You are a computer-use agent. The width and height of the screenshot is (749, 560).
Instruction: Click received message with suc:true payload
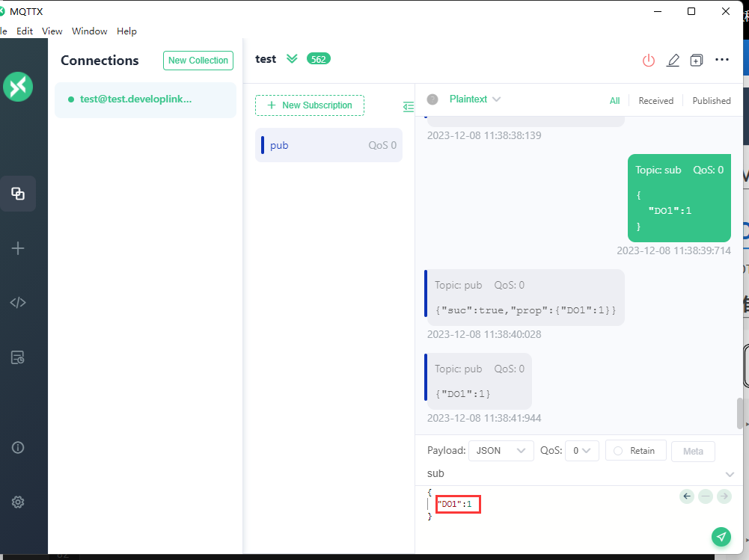(525, 297)
